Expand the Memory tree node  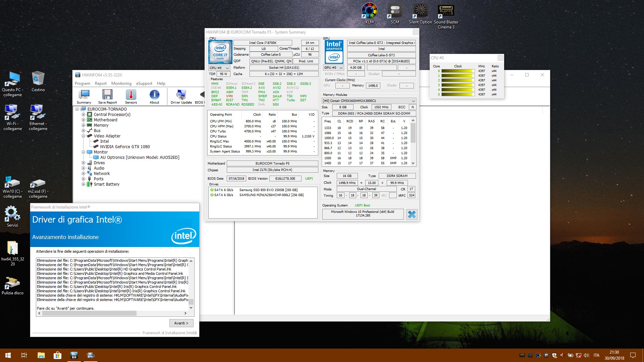pos(83,125)
